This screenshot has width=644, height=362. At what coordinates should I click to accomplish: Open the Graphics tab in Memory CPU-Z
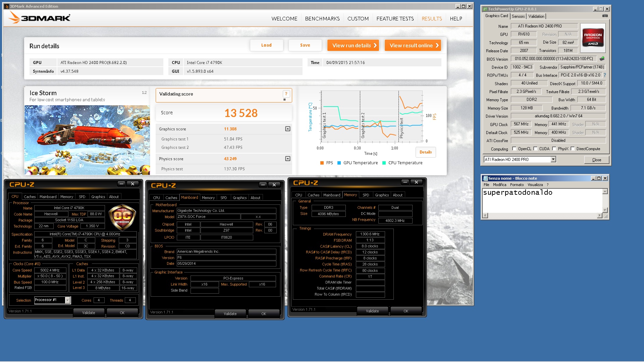point(382,195)
